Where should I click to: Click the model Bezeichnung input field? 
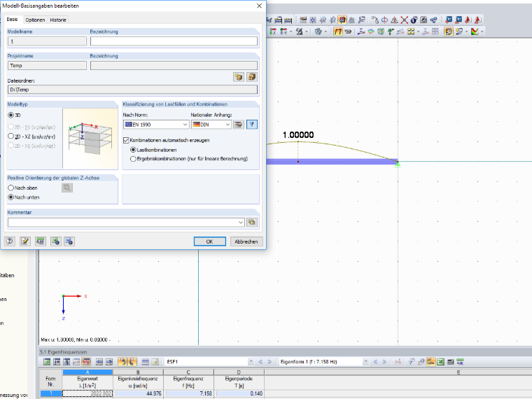(174, 41)
